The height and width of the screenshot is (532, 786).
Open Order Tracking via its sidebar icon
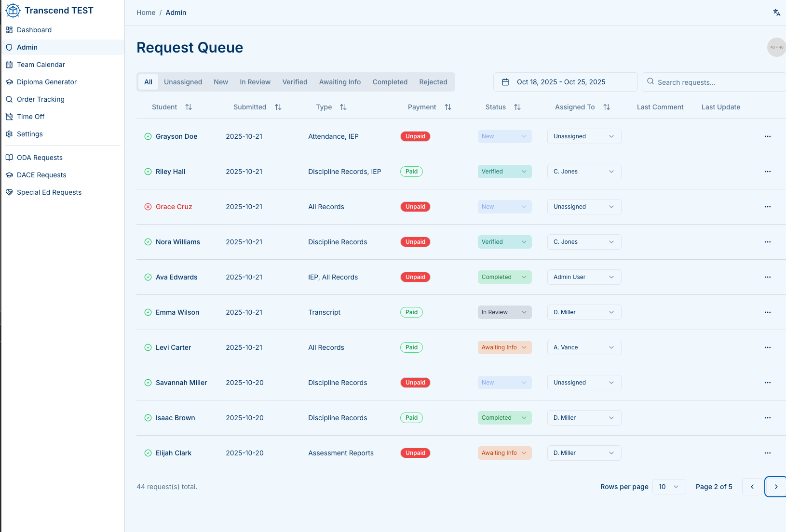pyautogui.click(x=9, y=99)
